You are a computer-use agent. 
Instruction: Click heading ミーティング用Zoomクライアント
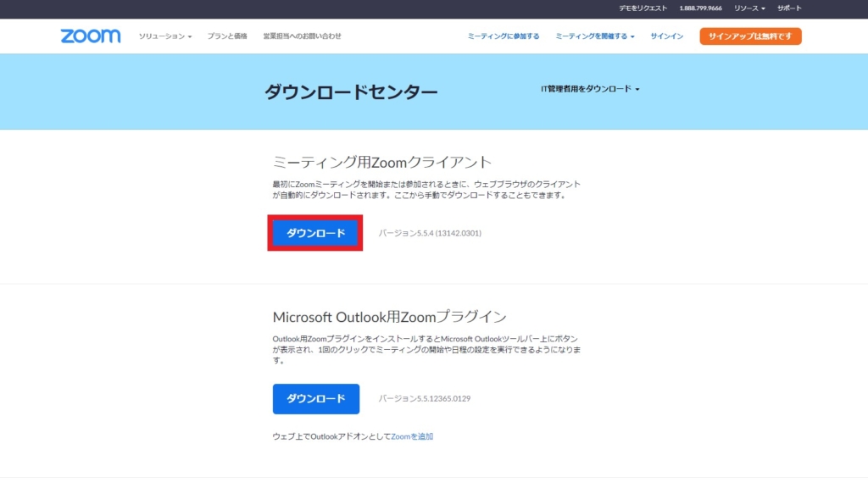pyautogui.click(x=382, y=162)
